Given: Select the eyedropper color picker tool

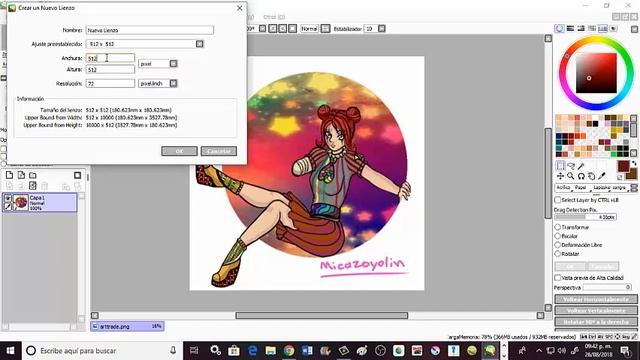Looking at the screenshot, I should [x=601, y=176].
